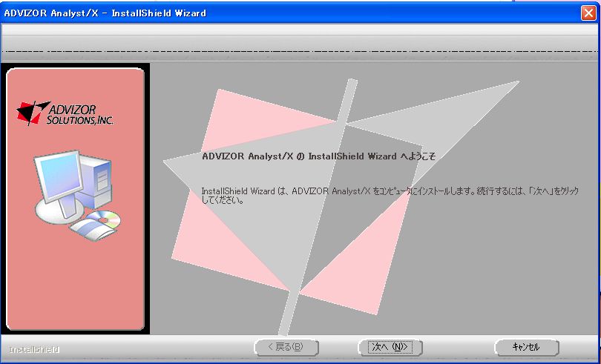The width and height of the screenshot is (601, 364).
Task: Click the InstallShield Wizard は description paragraph
Action: 390,196
